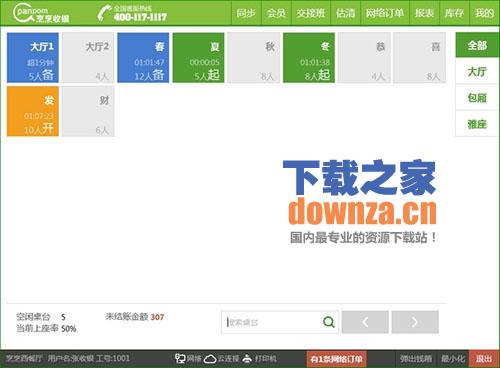Open the 报表 menu

[424, 13]
